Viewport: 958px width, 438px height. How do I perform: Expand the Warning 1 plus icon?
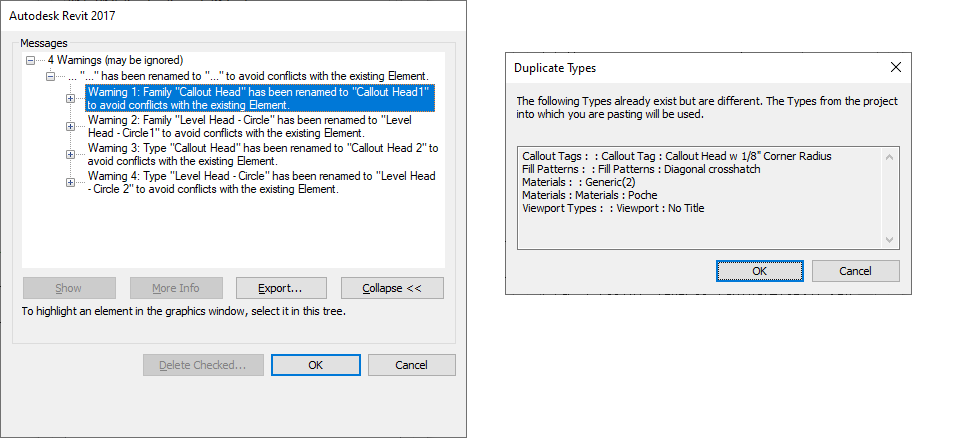70,98
